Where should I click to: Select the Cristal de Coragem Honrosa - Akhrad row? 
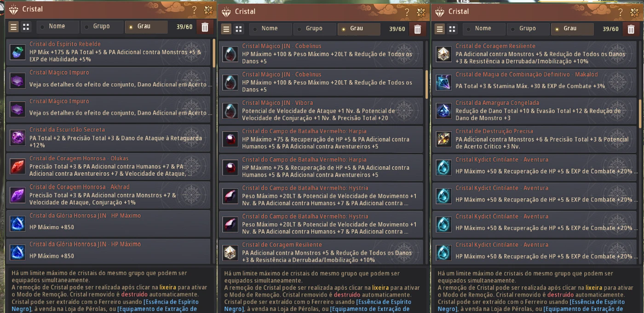tap(108, 195)
